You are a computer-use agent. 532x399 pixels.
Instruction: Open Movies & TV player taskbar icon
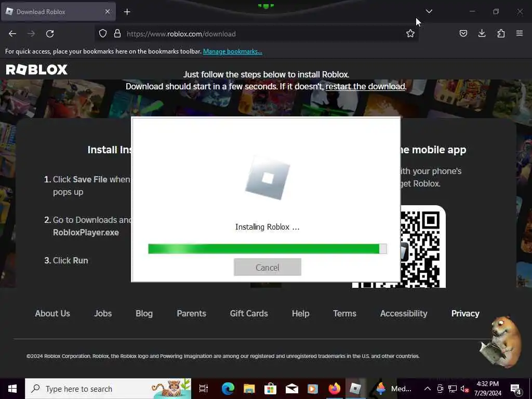click(x=312, y=389)
